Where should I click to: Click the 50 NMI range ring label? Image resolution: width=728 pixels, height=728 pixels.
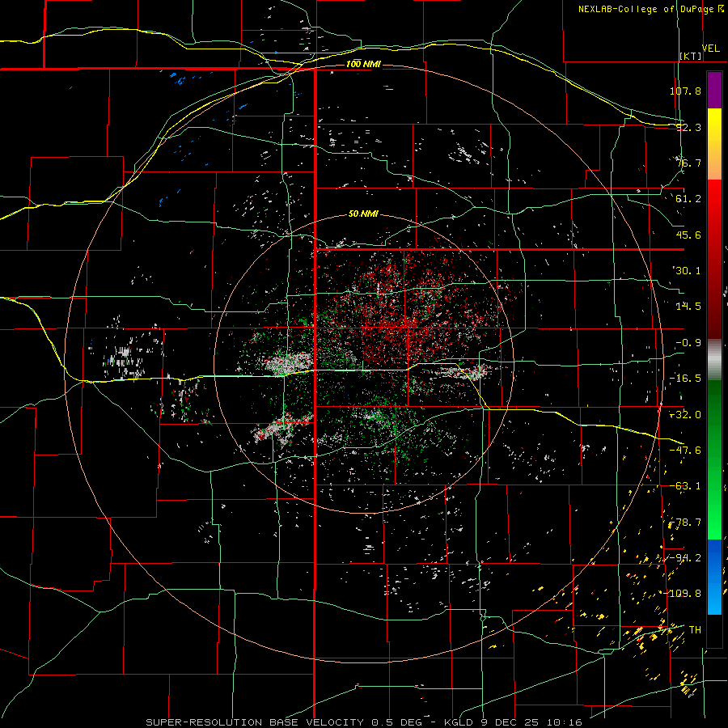tap(363, 214)
